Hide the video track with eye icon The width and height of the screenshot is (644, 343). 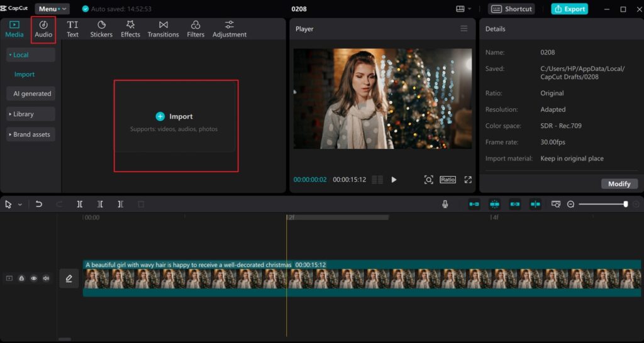coord(34,278)
